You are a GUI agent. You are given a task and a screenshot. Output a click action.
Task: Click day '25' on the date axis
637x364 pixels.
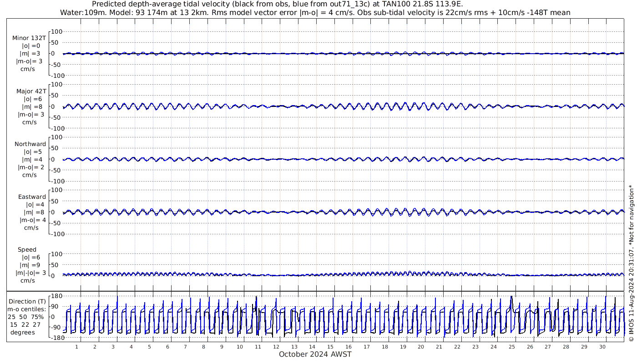pyautogui.click(x=512, y=347)
